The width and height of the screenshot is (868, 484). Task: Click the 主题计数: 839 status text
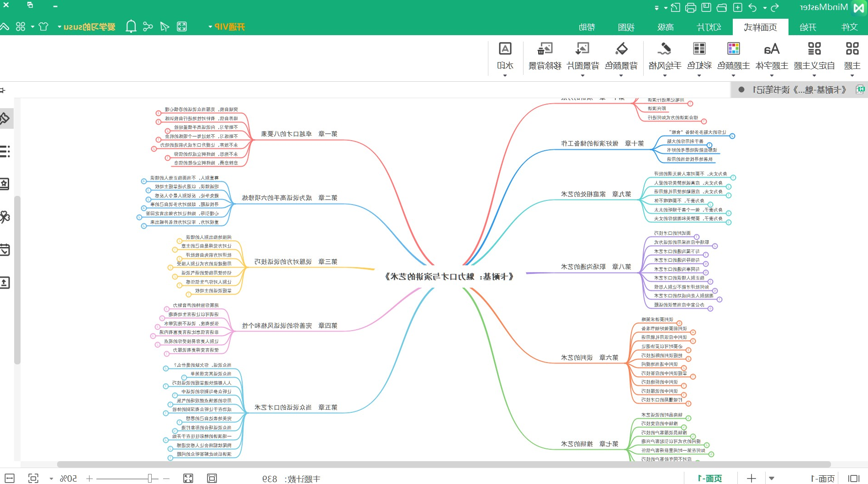point(291,479)
